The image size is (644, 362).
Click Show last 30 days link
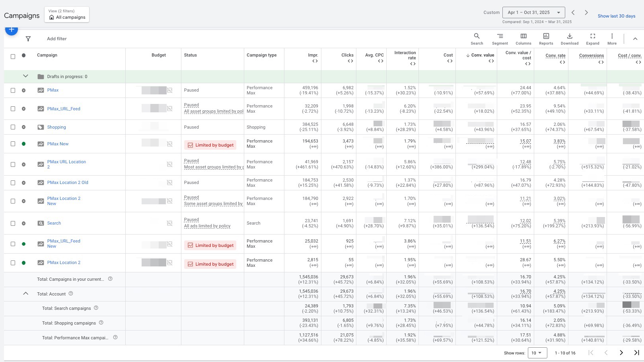click(616, 16)
